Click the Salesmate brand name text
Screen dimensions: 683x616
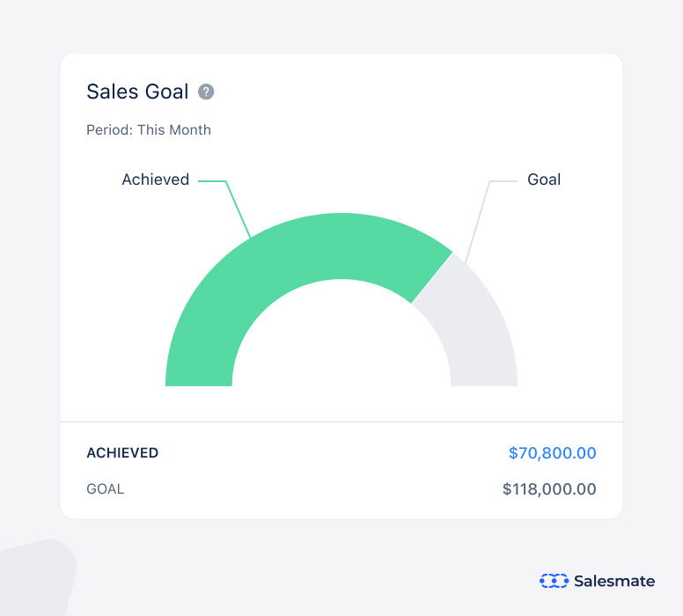point(613,581)
